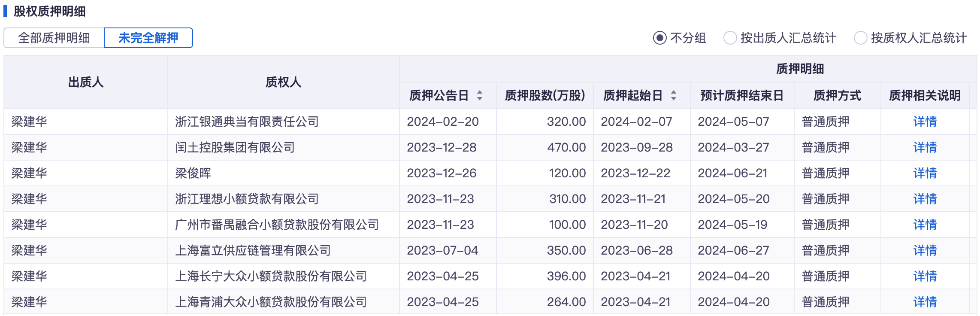
Task: Click the 质押方式 column header
Action: [x=837, y=95]
